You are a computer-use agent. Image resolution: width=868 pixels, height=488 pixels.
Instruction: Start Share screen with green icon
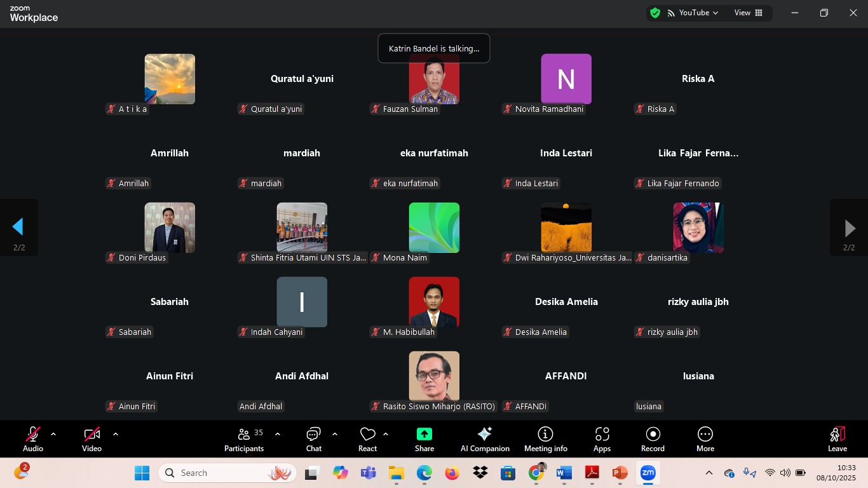click(424, 440)
